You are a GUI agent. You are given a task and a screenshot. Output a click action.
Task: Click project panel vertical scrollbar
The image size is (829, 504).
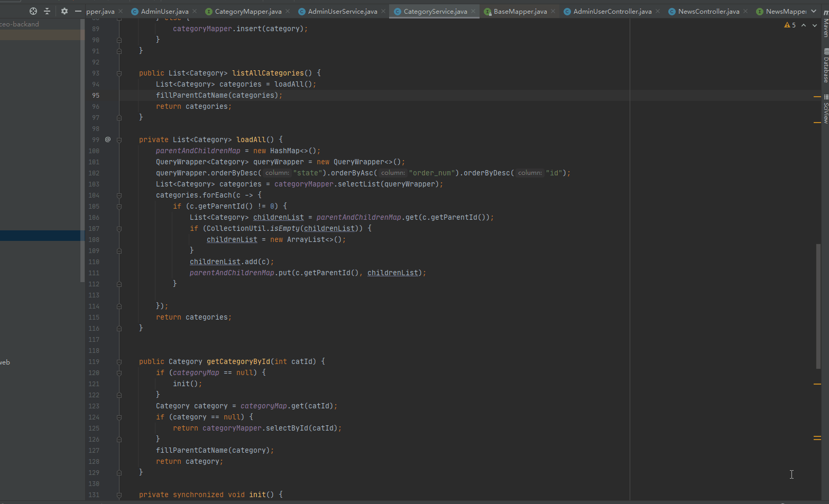[82, 151]
